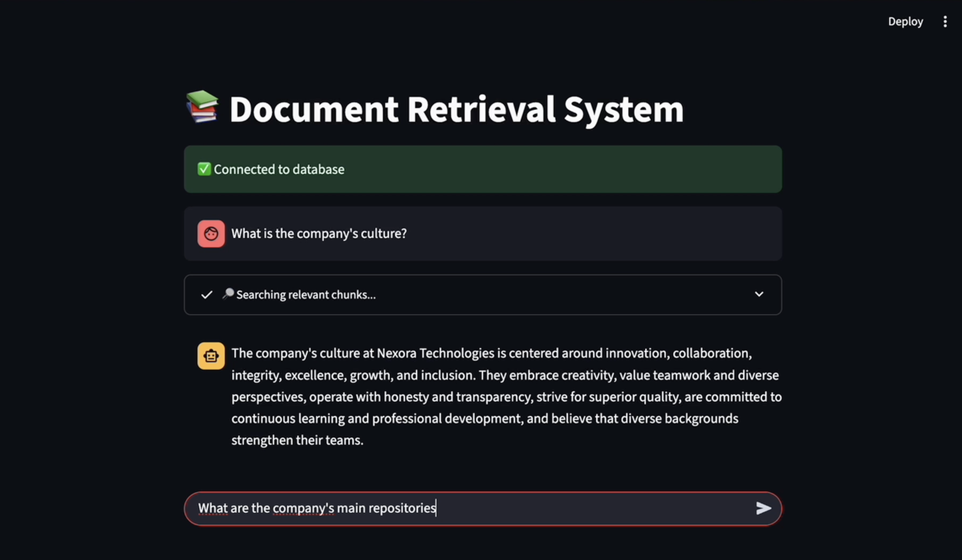Screen dimensions: 962x560
Task: Click the Document Retrieval System heading
Action: (456, 109)
